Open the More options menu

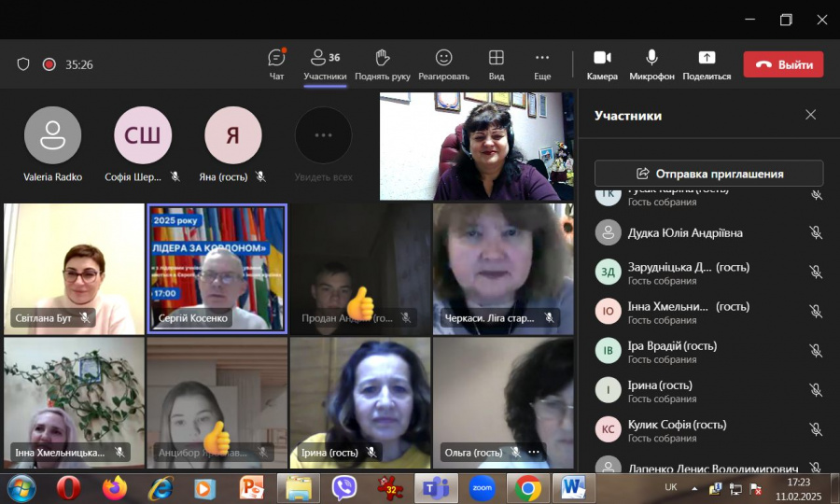tap(542, 64)
